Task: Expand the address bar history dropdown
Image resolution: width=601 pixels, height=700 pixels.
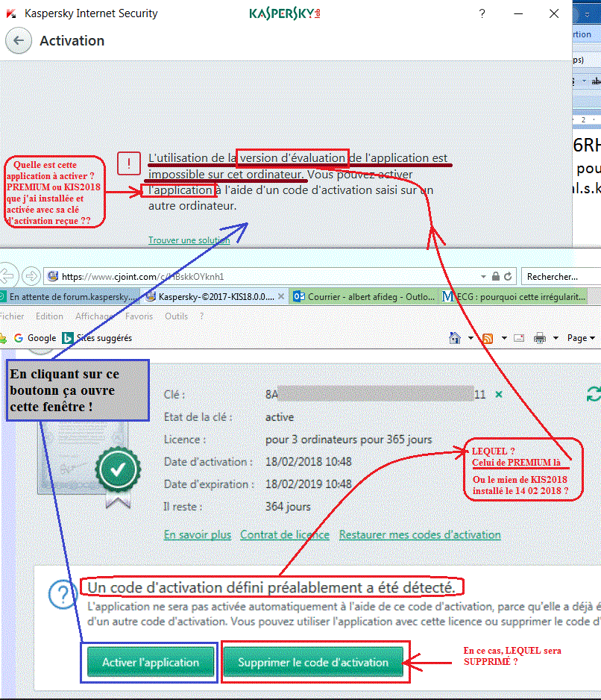Action: pyautogui.click(x=483, y=277)
